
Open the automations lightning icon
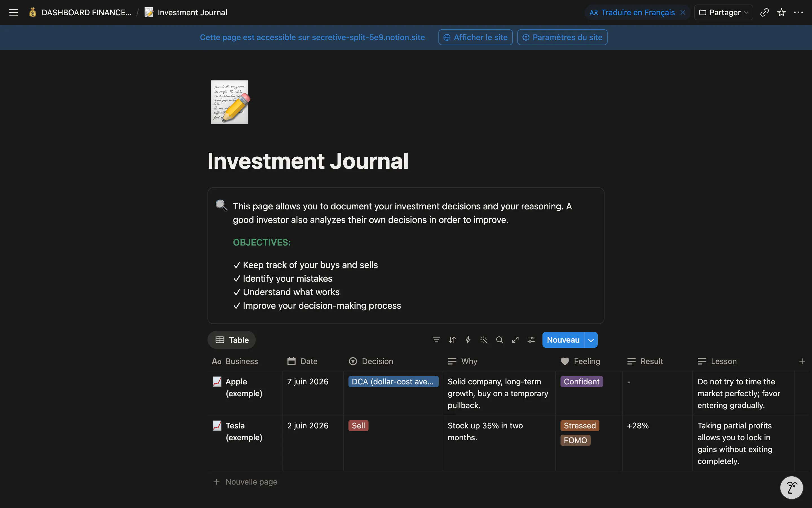pos(468,340)
